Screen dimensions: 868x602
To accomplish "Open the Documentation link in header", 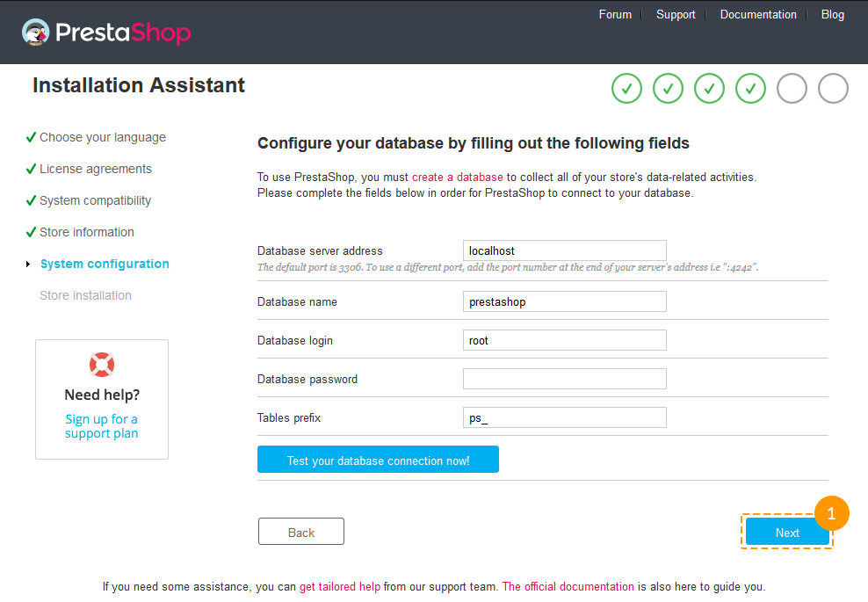I will pyautogui.click(x=758, y=14).
